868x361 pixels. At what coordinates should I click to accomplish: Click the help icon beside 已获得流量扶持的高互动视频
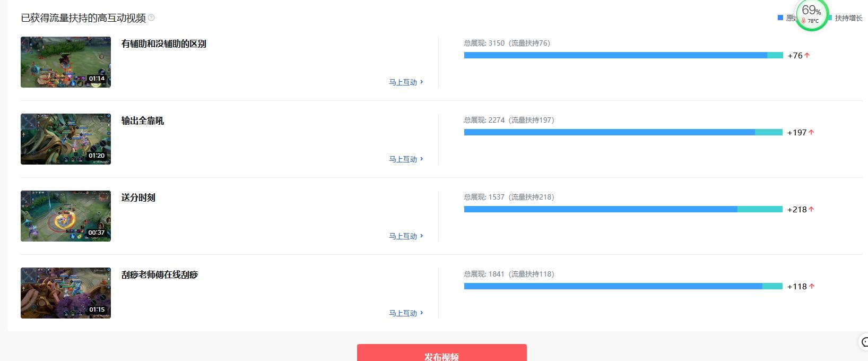(151, 18)
